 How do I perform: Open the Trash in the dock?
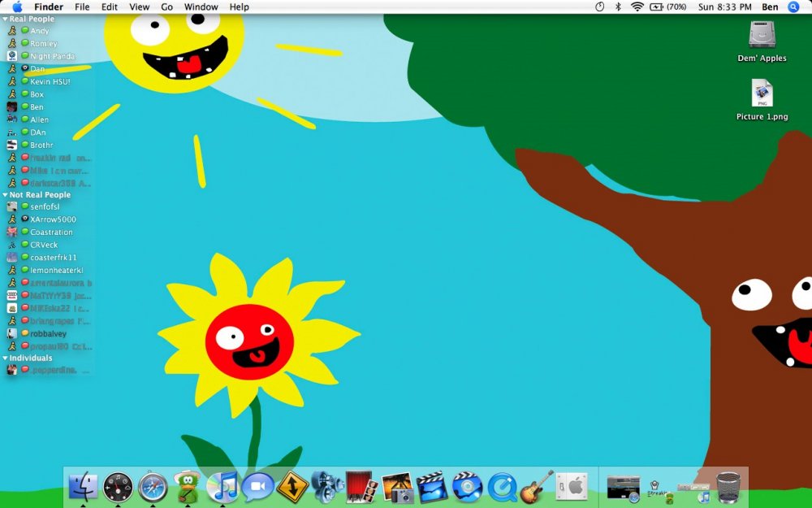tap(728, 487)
